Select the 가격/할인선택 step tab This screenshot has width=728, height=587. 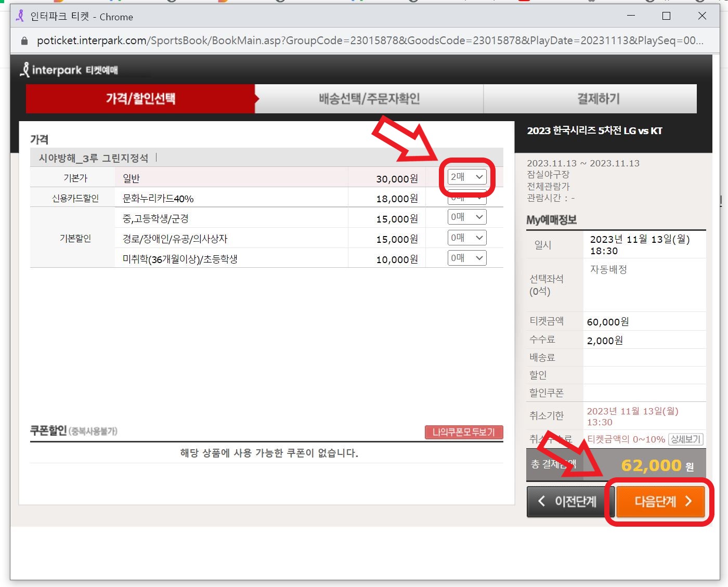click(x=140, y=99)
